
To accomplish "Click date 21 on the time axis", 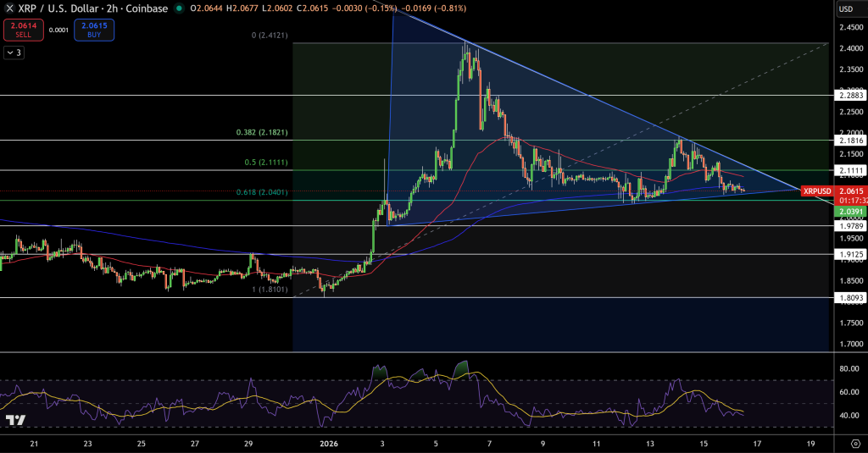I will click(x=34, y=444).
